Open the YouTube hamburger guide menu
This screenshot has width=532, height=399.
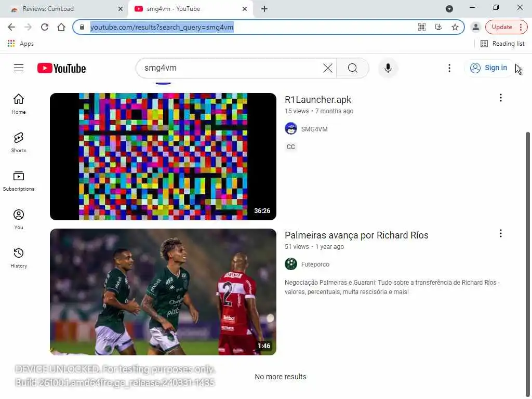19,68
